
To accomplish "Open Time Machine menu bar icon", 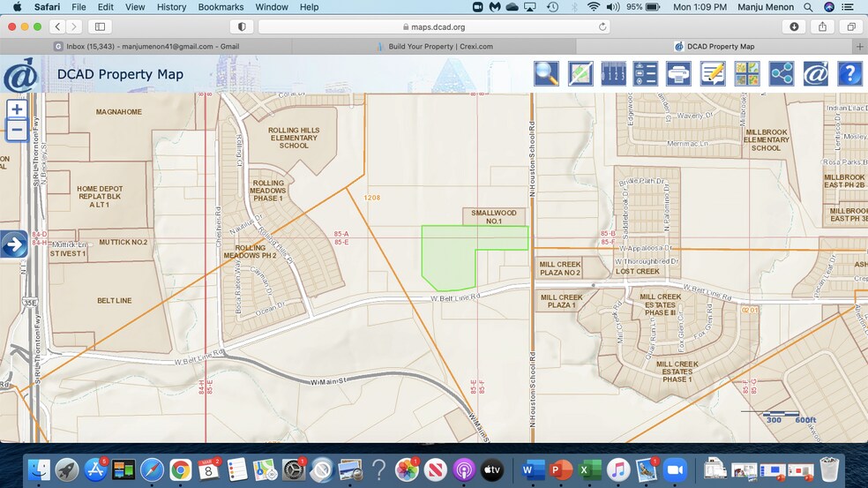I will pos(552,7).
